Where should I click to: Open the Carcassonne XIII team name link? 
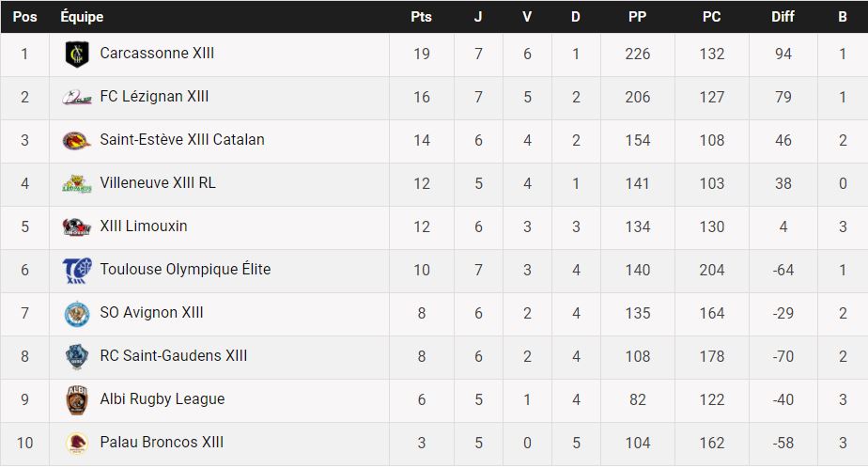pos(157,54)
